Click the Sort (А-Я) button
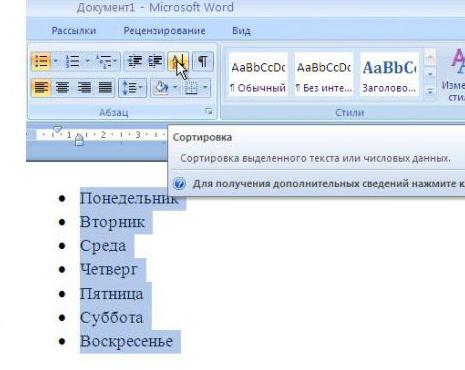The width and height of the screenshot is (465, 370). point(178,61)
